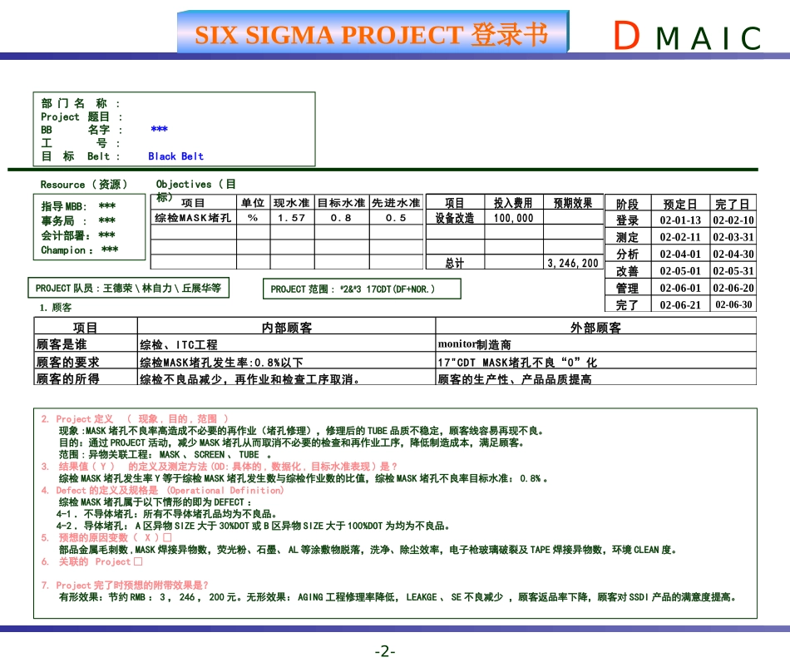Click the '管理' phase planned date '02-06-01'
The height and width of the screenshot is (672, 790).
tap(680, 288)
